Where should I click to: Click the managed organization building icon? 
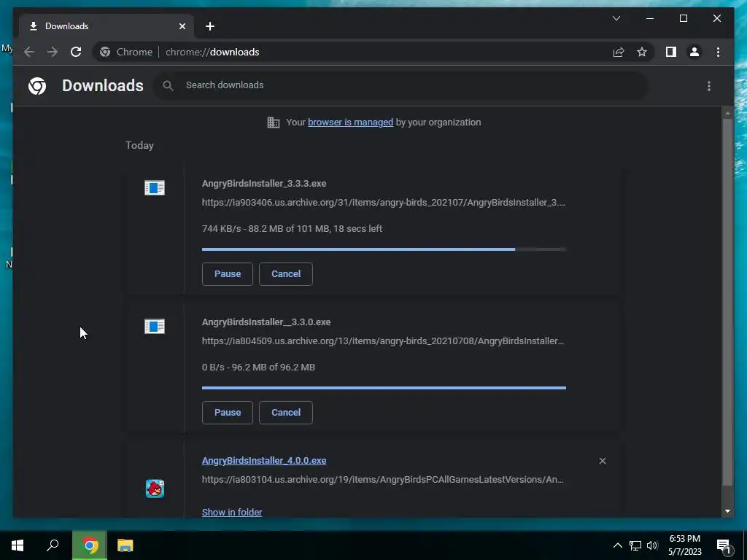coord(274,122)
